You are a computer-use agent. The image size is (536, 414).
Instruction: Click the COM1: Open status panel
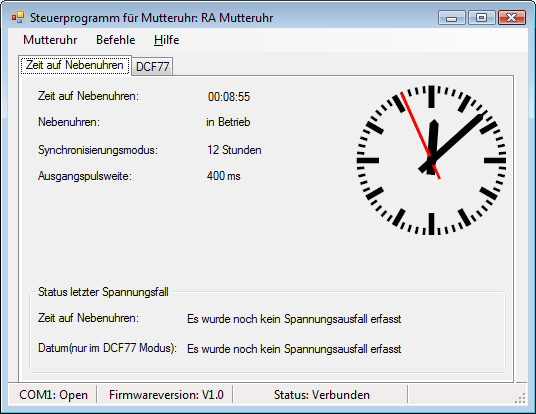point(53,395)
